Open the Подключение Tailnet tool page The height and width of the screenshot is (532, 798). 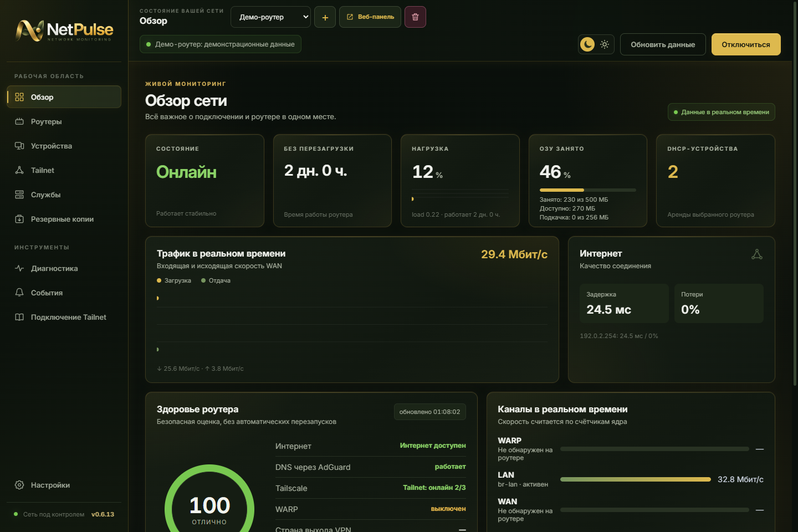64,317
